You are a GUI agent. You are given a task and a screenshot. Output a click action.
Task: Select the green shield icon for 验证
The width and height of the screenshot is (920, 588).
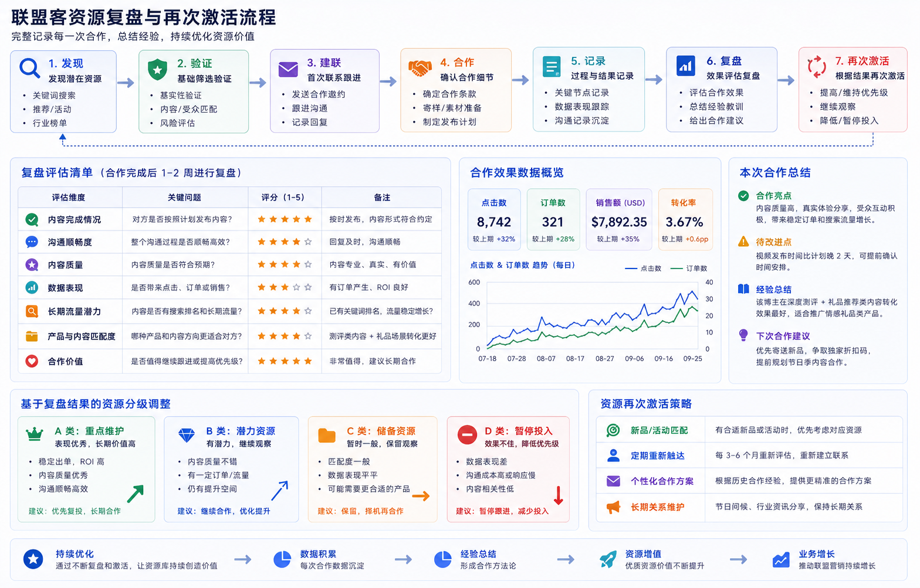157,69
